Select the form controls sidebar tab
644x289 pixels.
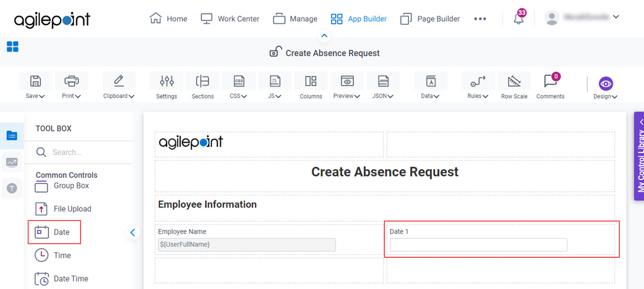coord(12,135)
